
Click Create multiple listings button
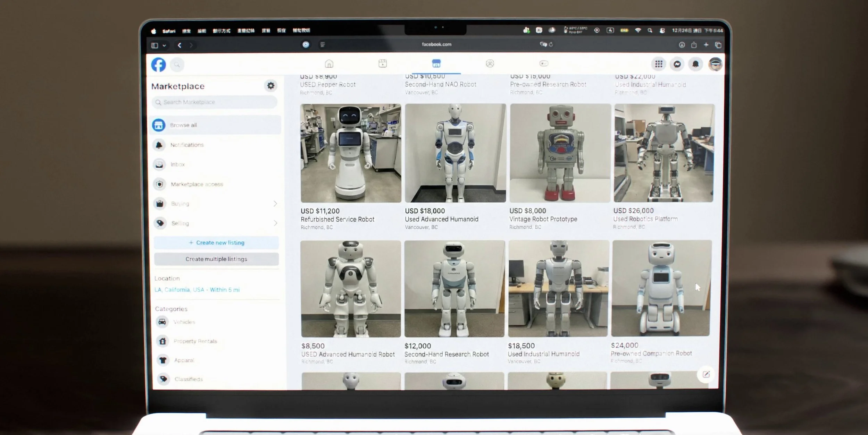[216, 259]
